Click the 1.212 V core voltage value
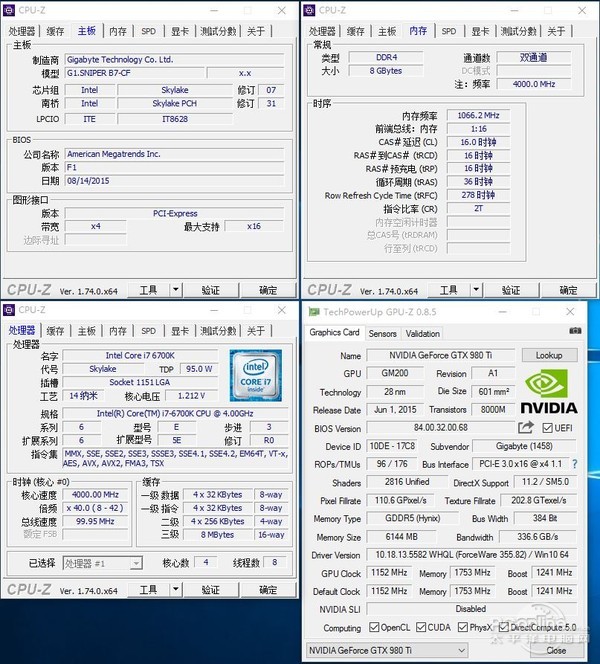The height and width of the screenshot is (664, 600). [191, 396]
